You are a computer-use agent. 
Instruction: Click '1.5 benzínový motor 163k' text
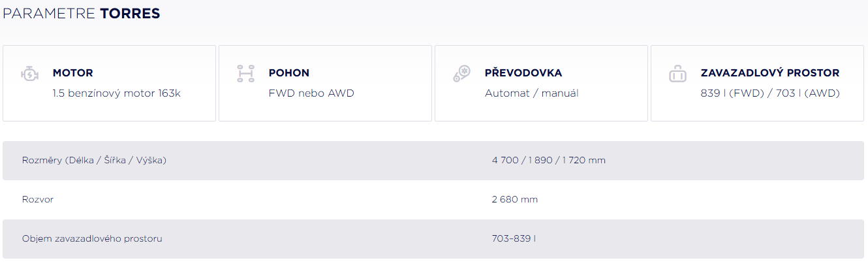pyautogui.click(x=116, y=93)
